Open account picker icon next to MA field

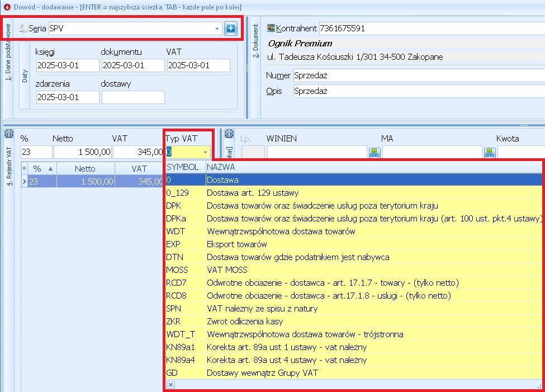coord(490,152)
